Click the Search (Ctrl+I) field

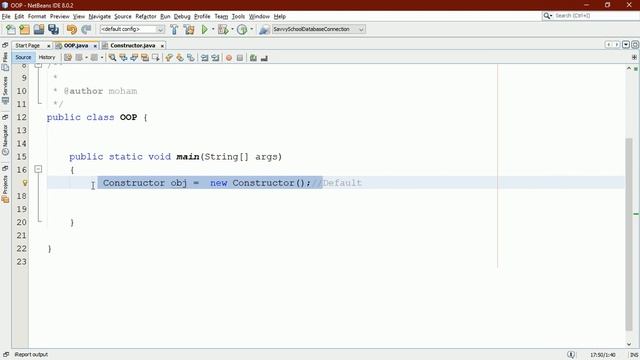(590, 16)
